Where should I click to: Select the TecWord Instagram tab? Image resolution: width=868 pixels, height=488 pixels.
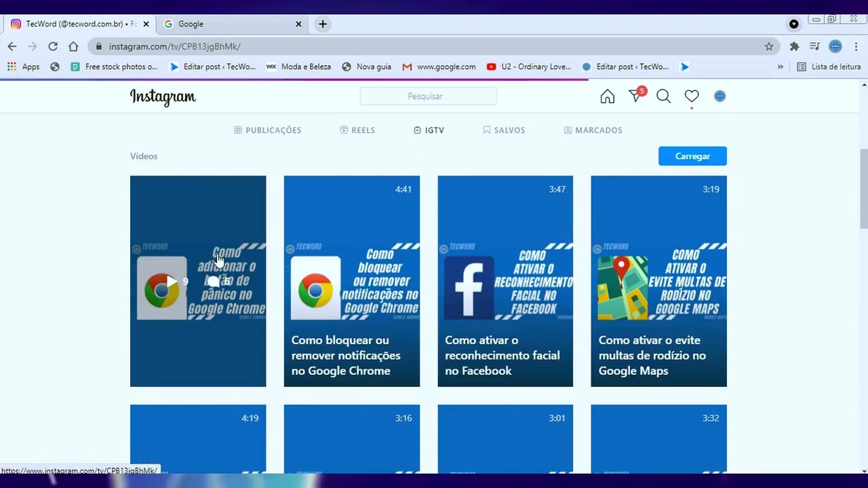(x=80, y=24)
